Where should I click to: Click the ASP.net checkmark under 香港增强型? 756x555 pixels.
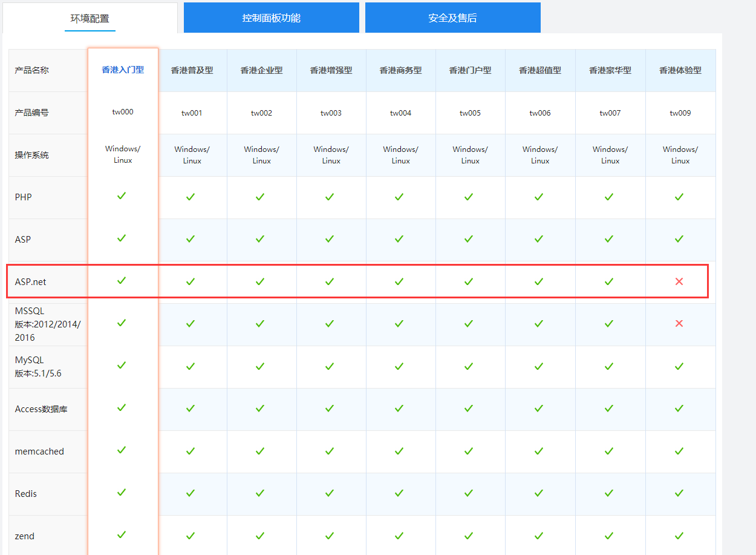click(x=330, y=281)
